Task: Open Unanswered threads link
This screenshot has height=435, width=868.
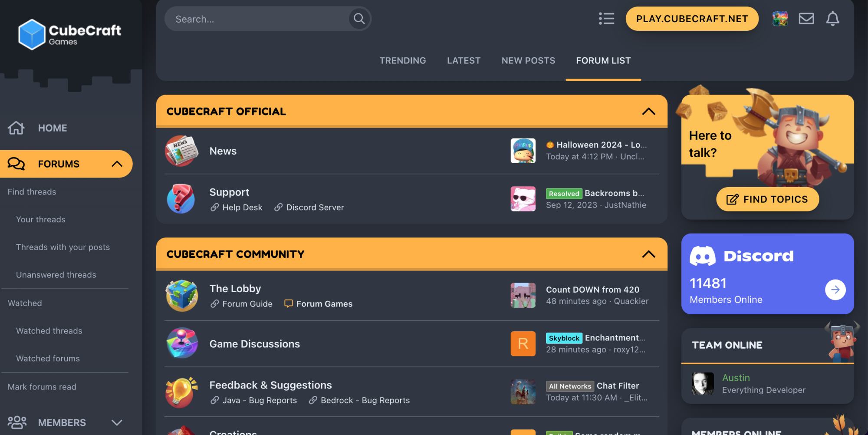Action: coord(56,275)
